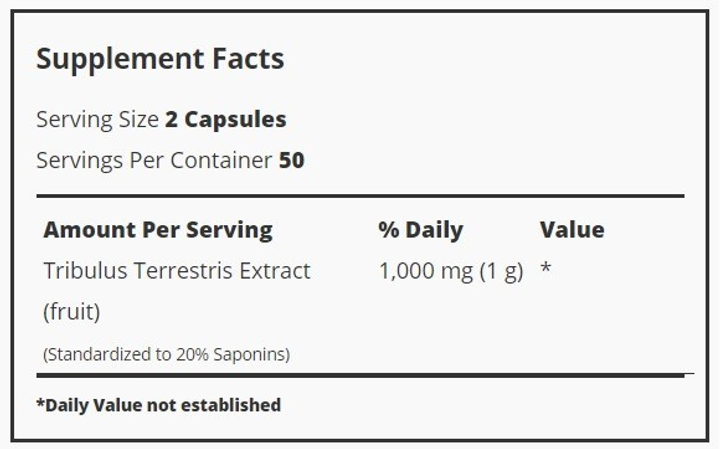Click the word Capsules
The width and height of the screenshot is (720, 449).
tap(236, 120)
